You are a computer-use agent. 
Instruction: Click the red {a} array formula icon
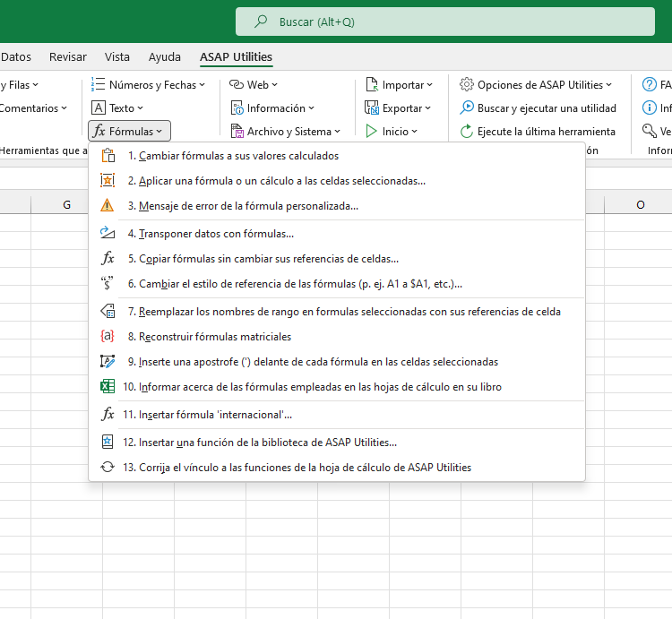[108, 336]
